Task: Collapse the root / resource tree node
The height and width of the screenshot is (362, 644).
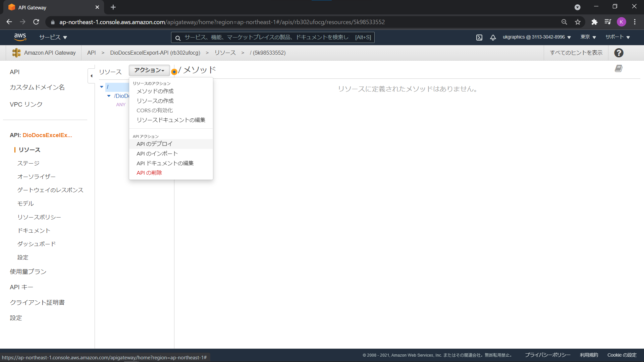Action: tap(102, 87)
